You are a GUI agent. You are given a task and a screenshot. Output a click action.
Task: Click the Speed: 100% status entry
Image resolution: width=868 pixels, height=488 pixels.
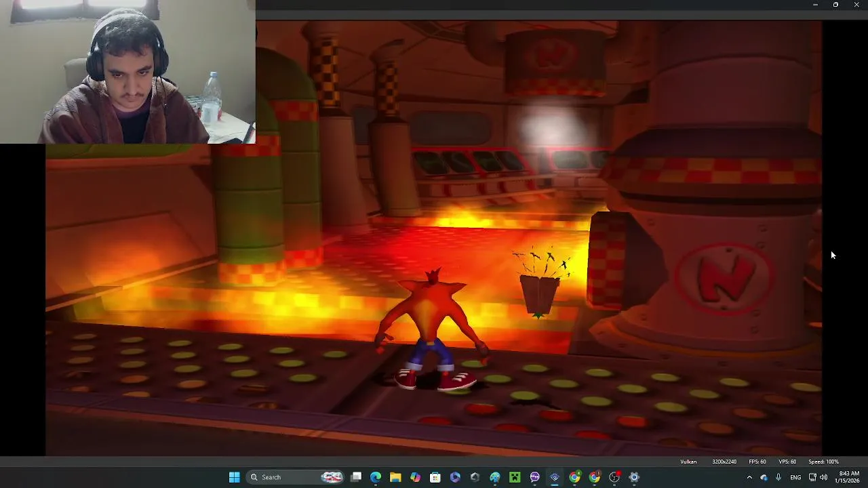[823, 462]
